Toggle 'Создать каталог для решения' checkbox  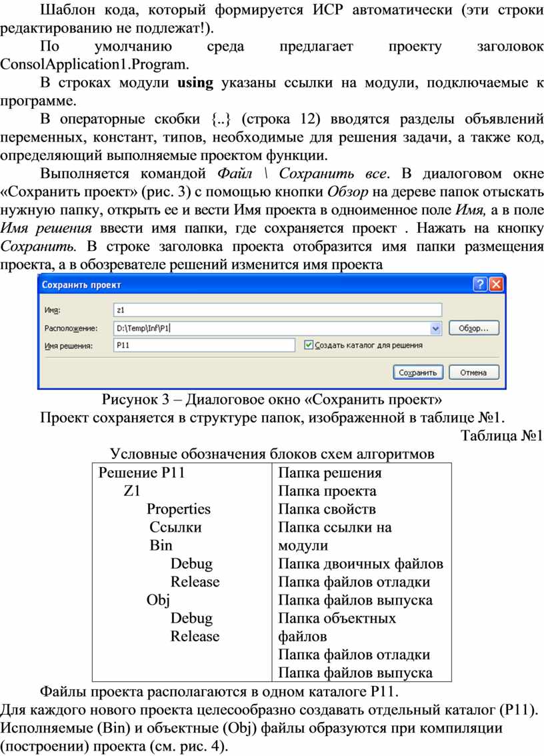click(309, 345)
